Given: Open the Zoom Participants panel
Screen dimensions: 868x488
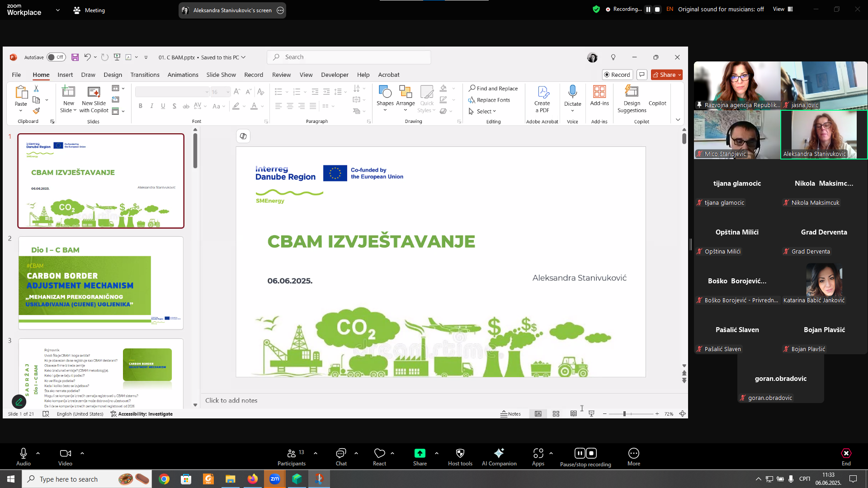Looking at the screenshot, I should (x=292, y=454).
